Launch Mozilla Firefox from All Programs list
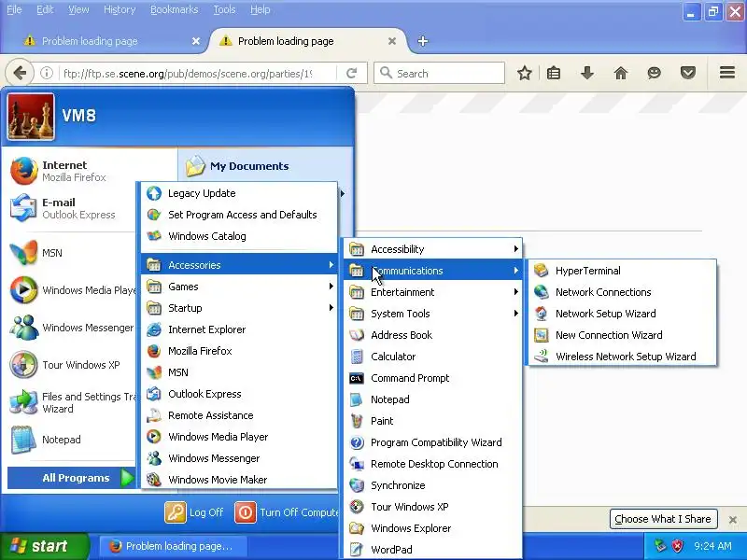747x560 pixels. tap(239, 351)
